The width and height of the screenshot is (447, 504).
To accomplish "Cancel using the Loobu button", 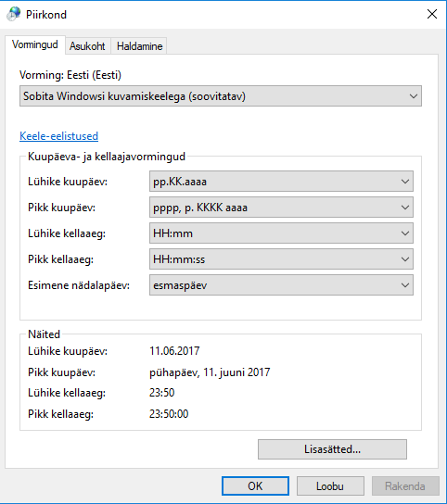I will point(330,486).
